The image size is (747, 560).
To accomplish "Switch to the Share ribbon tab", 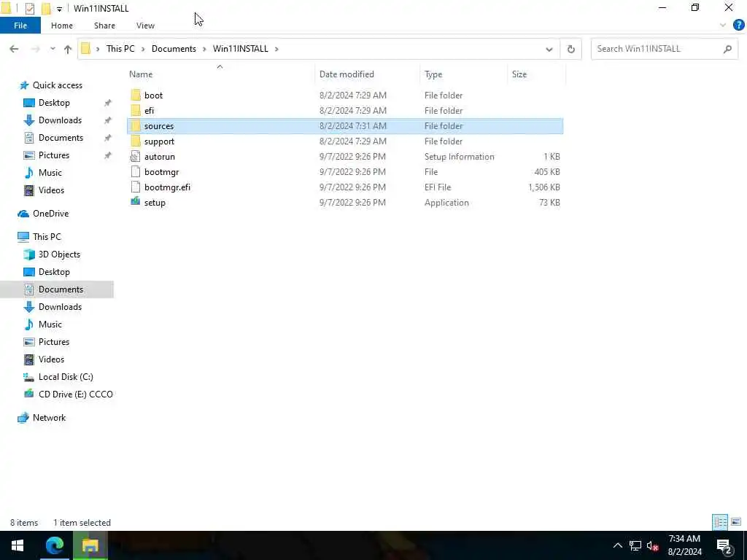I will tap(104, 26).
